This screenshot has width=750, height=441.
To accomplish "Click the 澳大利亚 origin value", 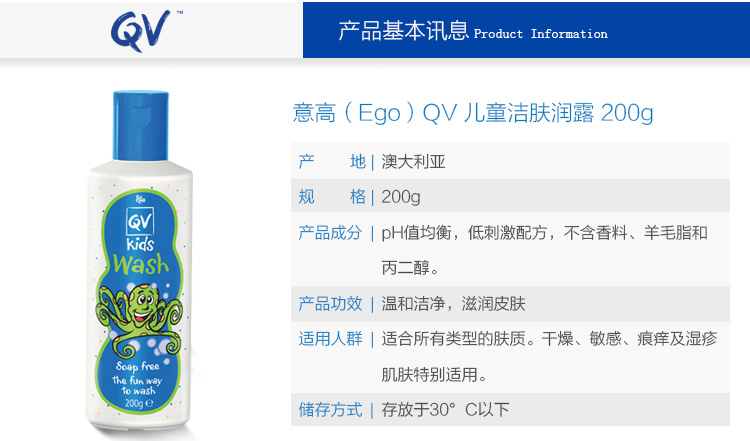I will click(x=413, y=162).
